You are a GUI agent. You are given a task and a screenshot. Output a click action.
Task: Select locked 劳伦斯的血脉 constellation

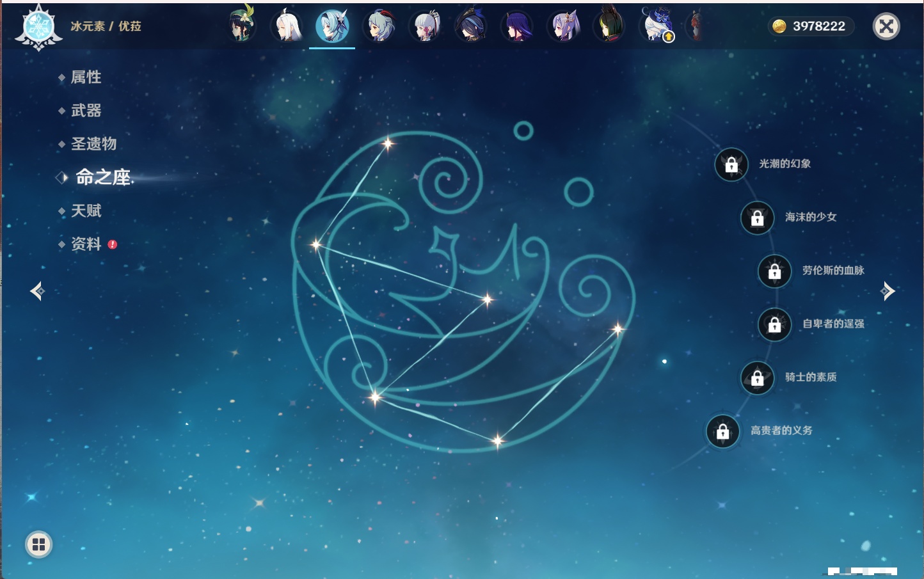pos(775,271)
